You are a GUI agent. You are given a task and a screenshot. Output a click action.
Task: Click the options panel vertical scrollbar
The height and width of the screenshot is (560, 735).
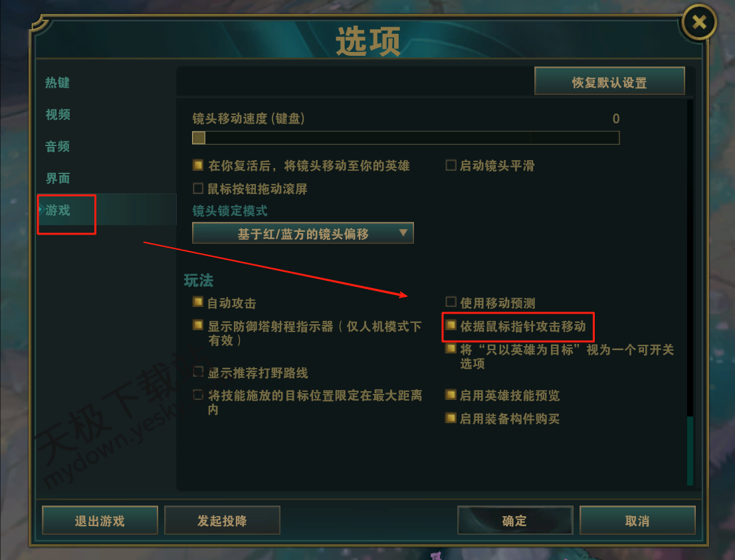pos(690,292)
